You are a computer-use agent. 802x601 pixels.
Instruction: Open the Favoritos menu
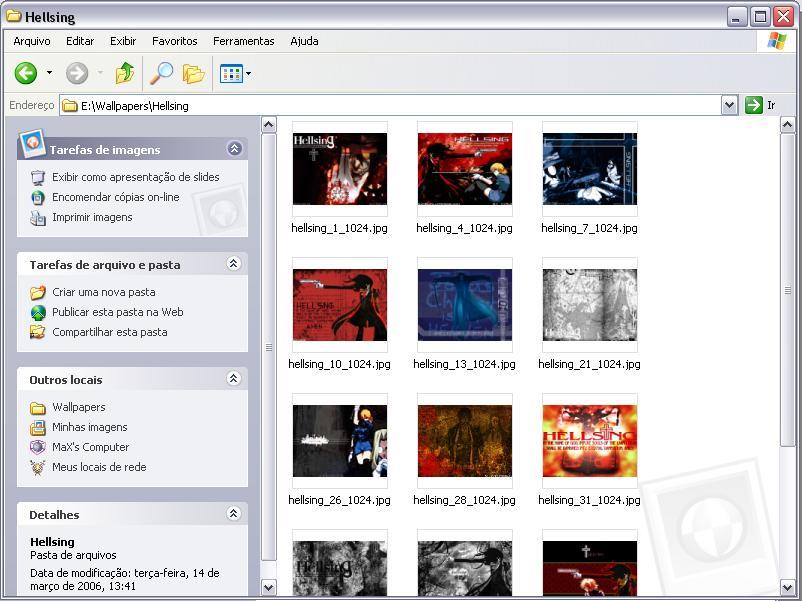coord(174,41)
